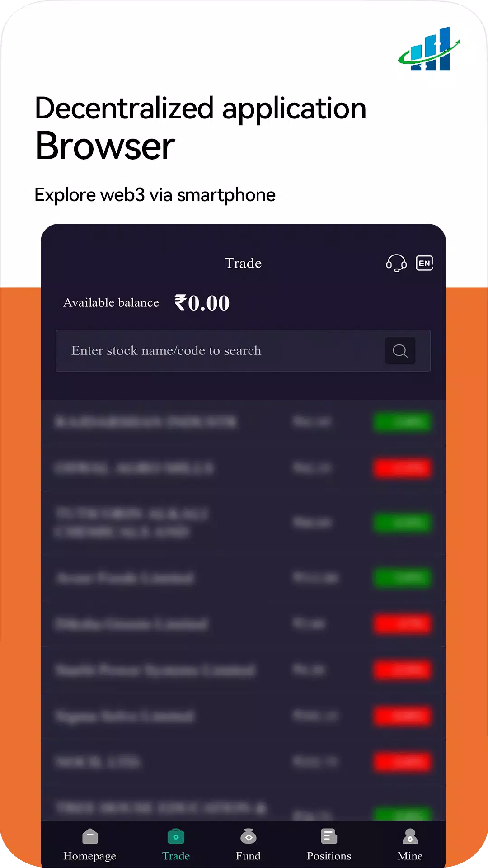The image size is (488, 868).
Task: Open the last red-badged stock row
Action: [243, 762]
